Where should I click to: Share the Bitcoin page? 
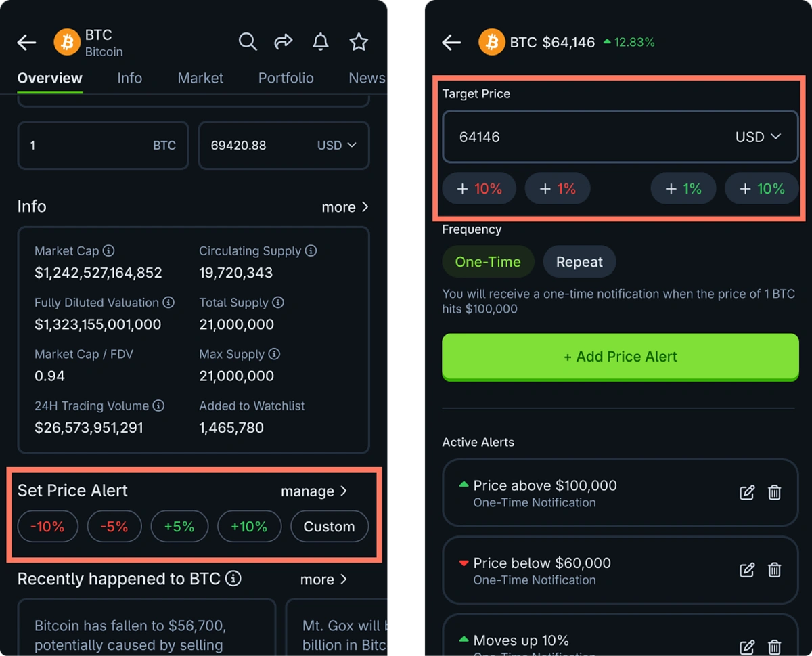pos(284,41)
